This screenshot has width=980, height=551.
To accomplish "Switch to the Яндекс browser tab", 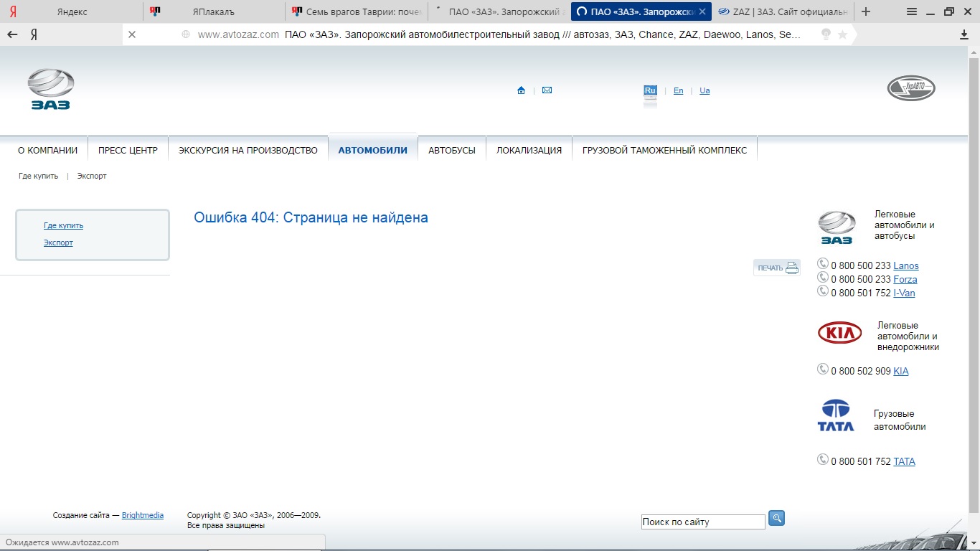I will tap(72, 11).
